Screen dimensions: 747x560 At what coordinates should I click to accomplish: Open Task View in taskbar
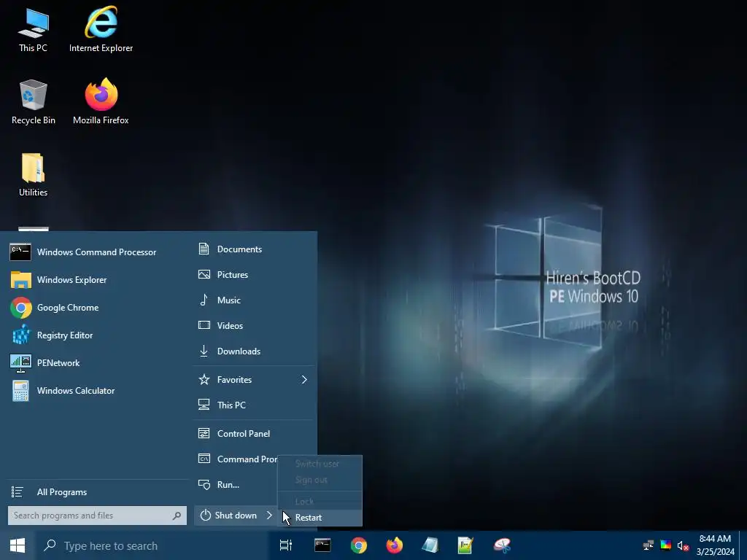(x=286, y=545)
